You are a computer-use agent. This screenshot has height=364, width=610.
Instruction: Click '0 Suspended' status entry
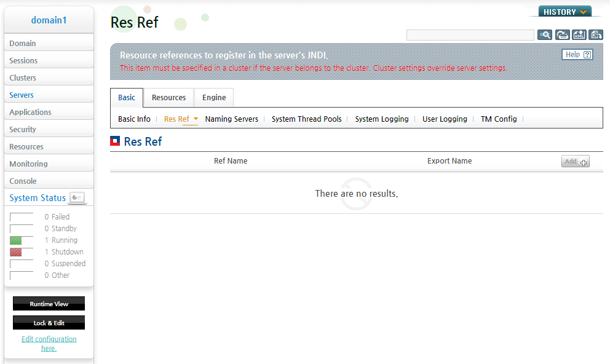[65, 263]
